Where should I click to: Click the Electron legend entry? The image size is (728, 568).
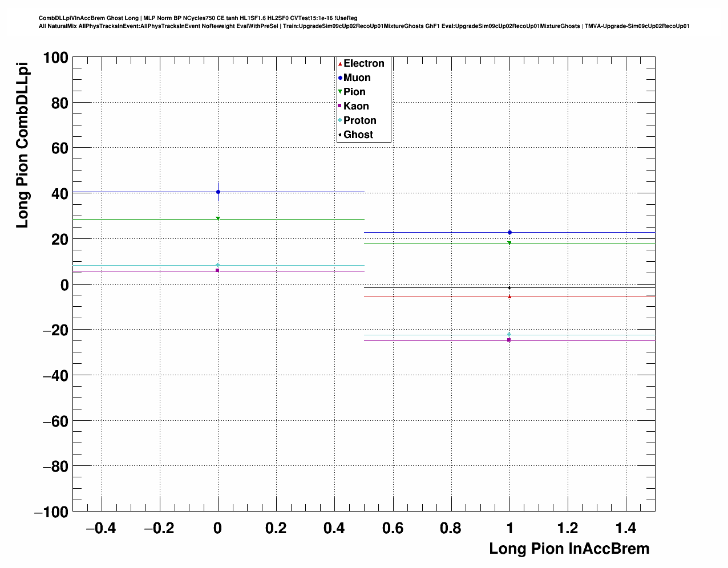tap(361, 63)
